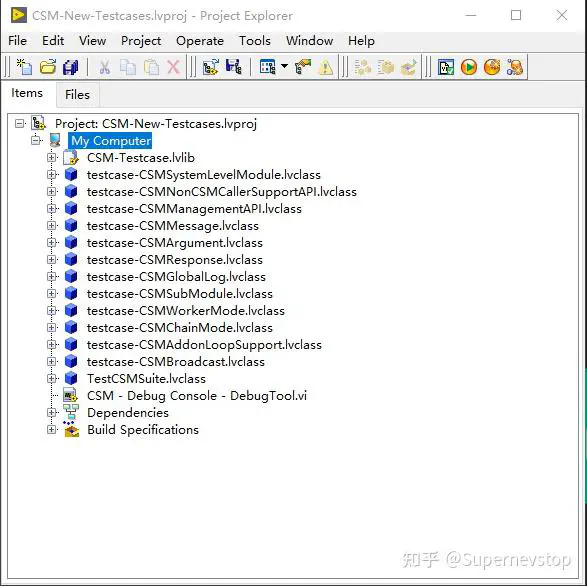This screenshot has height=586, width=587.
Task: Click the Resolve Conflicts toolbar icon
Action: pos(303,67)
